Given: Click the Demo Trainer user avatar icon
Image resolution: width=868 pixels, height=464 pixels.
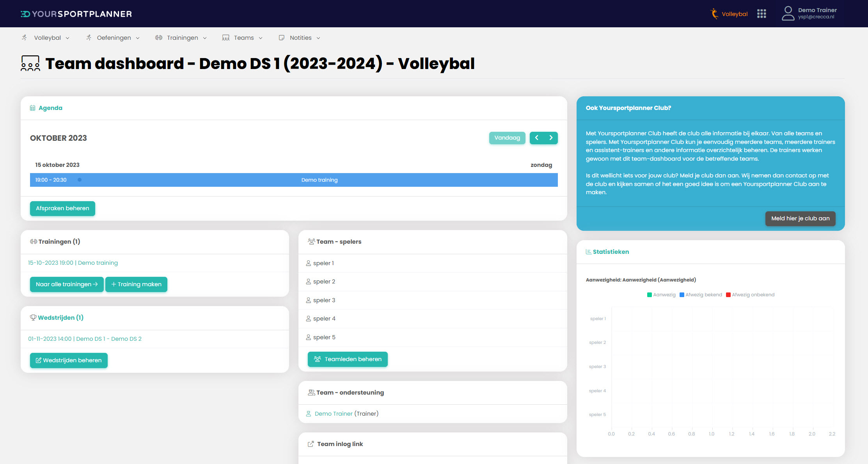Looking at the screenshot, I should coord(788,14).
